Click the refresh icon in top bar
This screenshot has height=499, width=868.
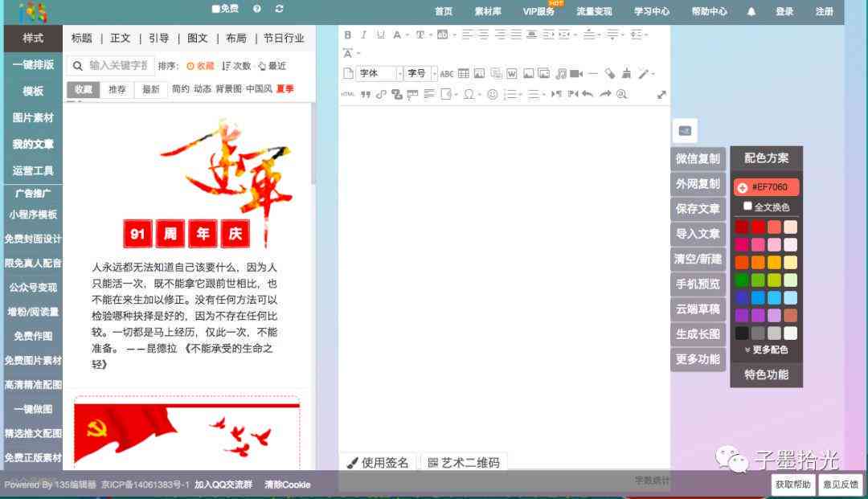(279, 9)
